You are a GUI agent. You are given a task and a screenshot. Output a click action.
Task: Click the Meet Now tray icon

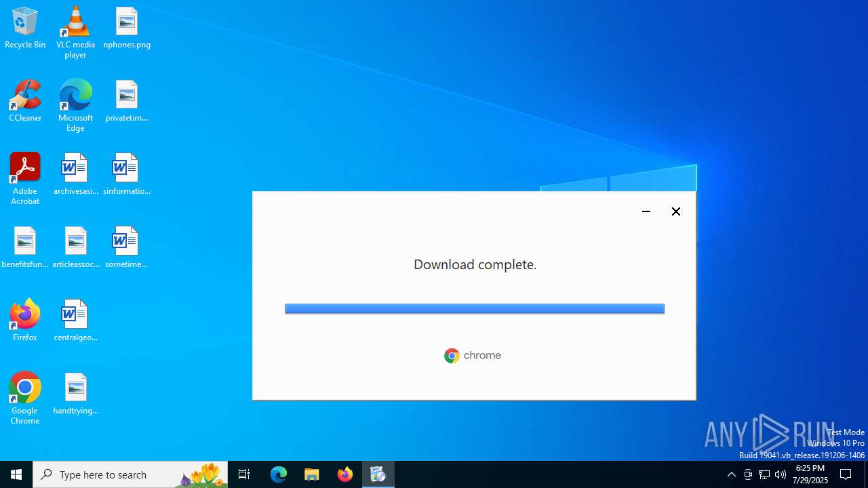click(748, 474)
